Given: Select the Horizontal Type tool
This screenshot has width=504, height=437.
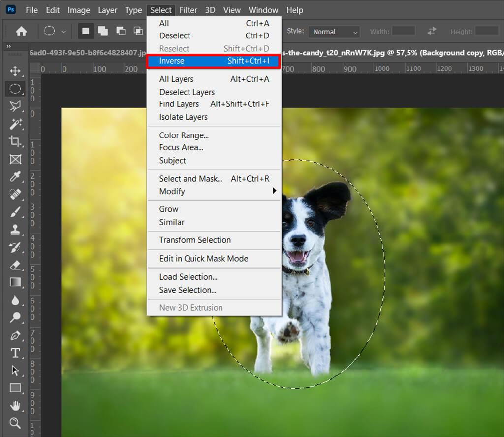Looking at the screenshot, I should click(15, 353).
